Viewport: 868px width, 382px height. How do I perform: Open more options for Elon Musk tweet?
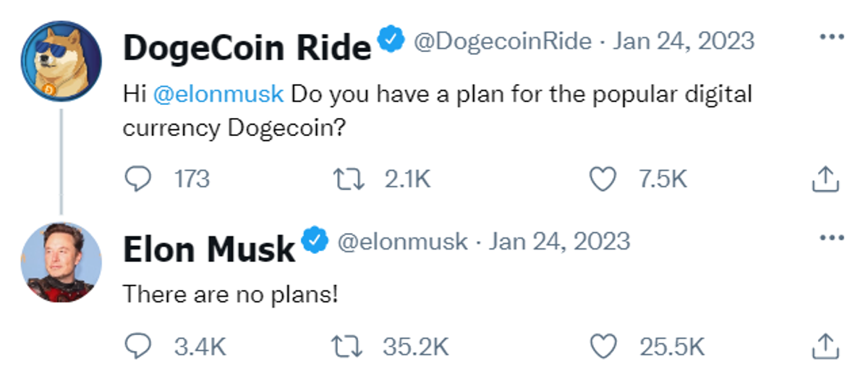click(x=831, y=238)
